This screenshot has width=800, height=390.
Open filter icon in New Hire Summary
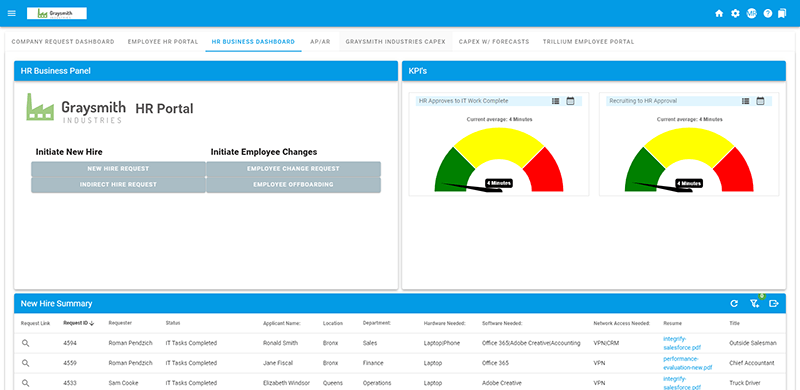click(x=755, y=304)
